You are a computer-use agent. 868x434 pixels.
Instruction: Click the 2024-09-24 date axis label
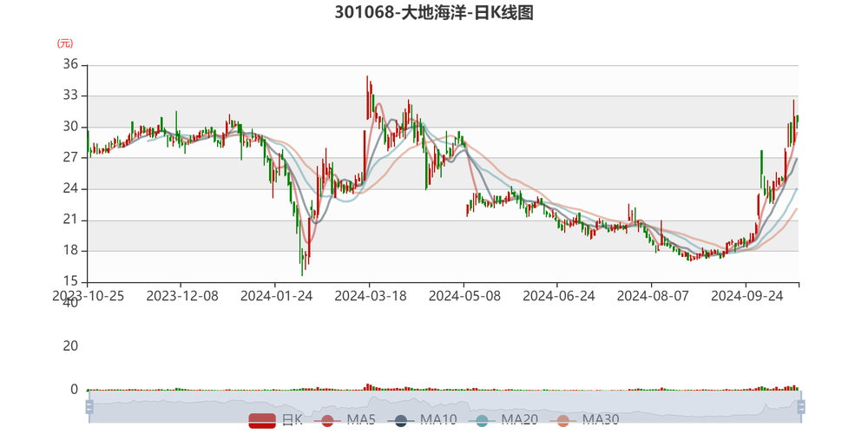pos(746,296)
